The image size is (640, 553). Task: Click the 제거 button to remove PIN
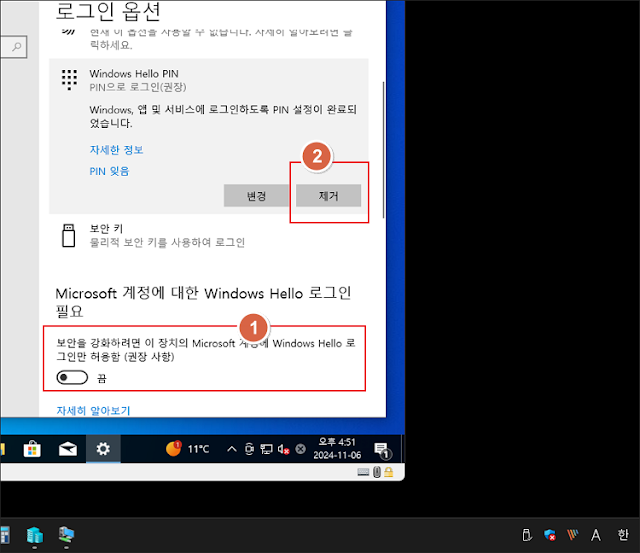[x=329, y=196]
